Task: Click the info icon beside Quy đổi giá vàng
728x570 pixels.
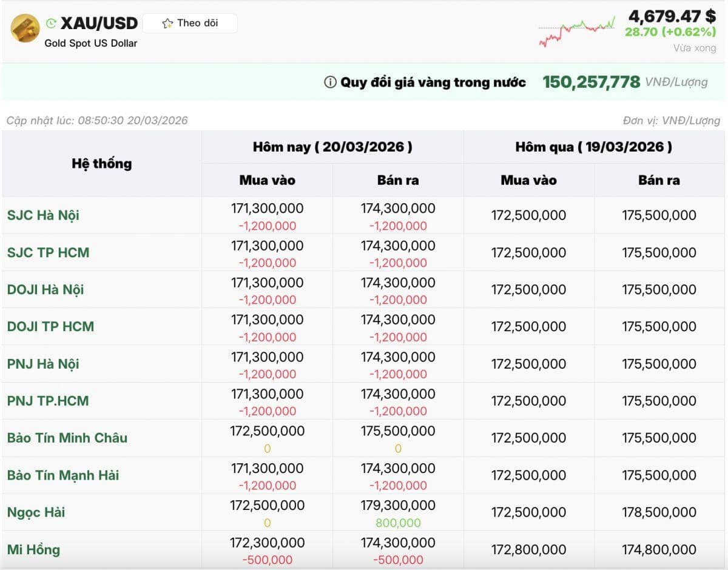Action: (x=330, y=82)
